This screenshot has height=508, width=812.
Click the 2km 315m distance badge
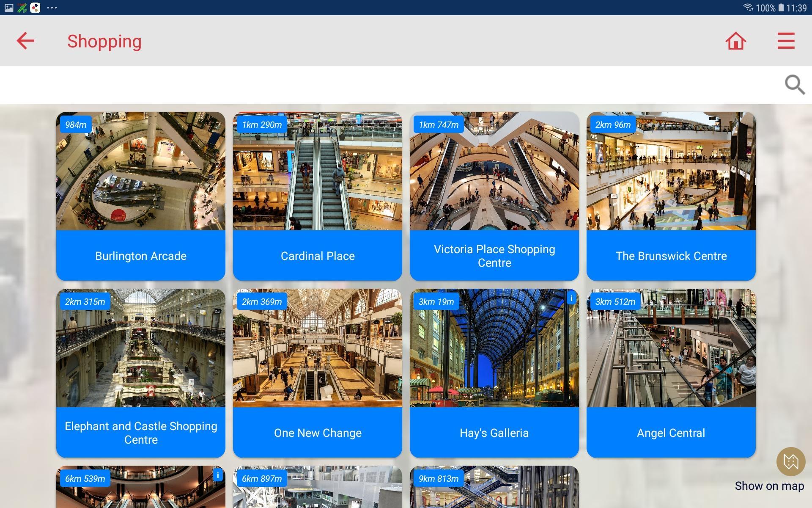click(x=85, y=302)
